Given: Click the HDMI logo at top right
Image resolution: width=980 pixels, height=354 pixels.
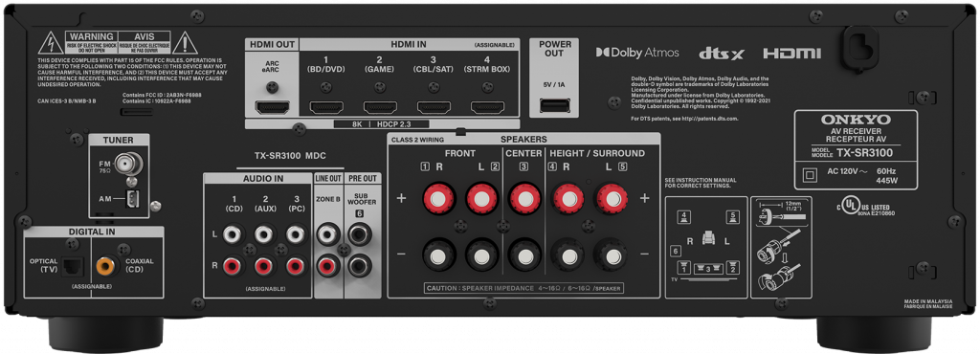Looking at the screenshot, I should (x=791, y=54).
